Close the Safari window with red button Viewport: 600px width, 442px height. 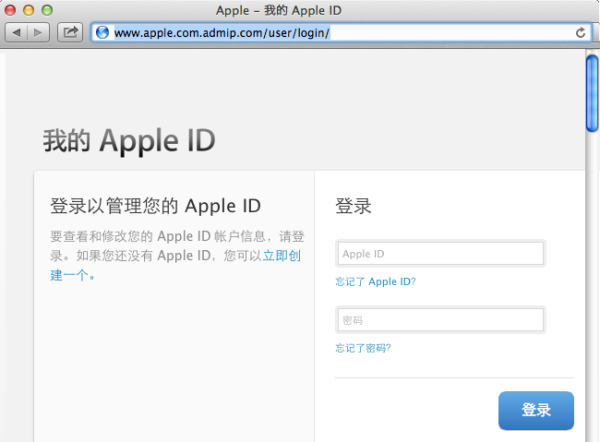point(10,10)
